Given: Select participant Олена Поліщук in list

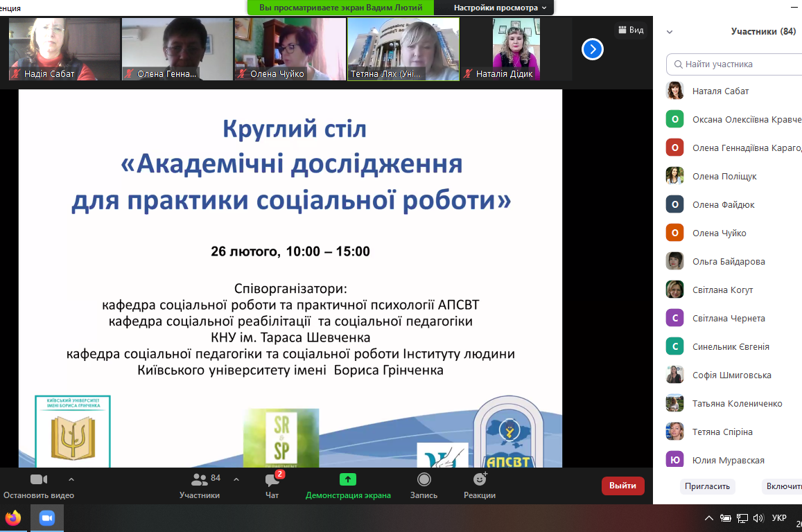Looking at the screenshot, I should point(724,176).
